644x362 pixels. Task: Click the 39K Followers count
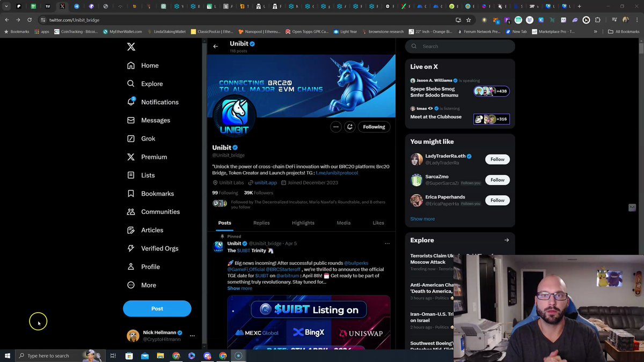pyautogui.click(x=259, y=193)
